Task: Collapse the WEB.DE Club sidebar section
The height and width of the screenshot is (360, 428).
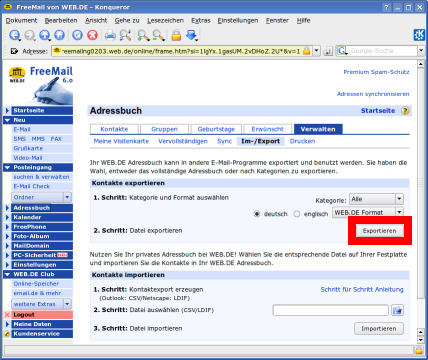Action: [x=7, y=274]
